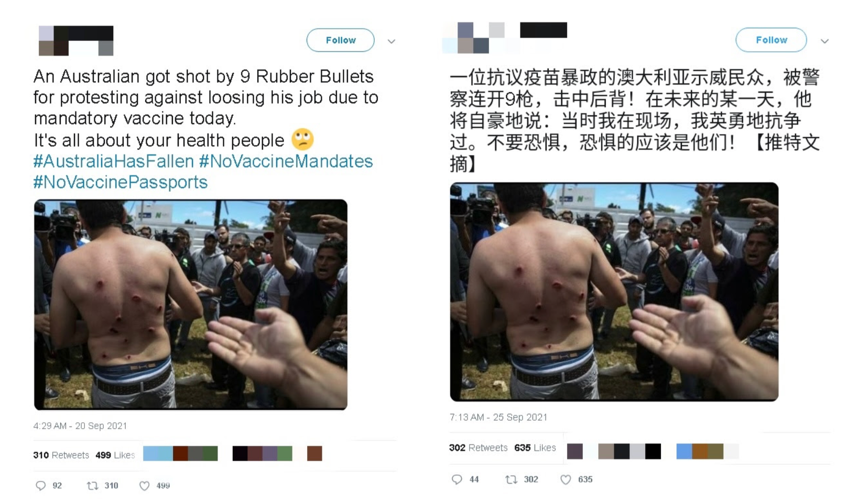Click the heart icon showing 635

(565, 479)
